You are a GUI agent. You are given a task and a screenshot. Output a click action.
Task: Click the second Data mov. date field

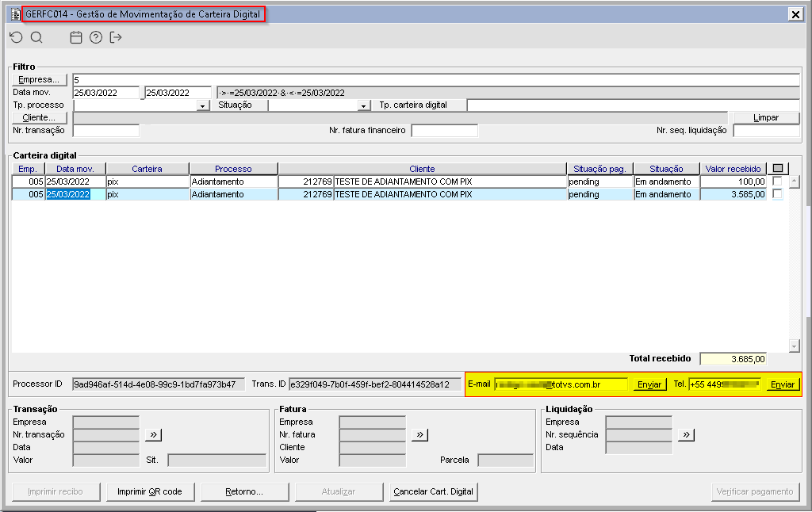178,93
